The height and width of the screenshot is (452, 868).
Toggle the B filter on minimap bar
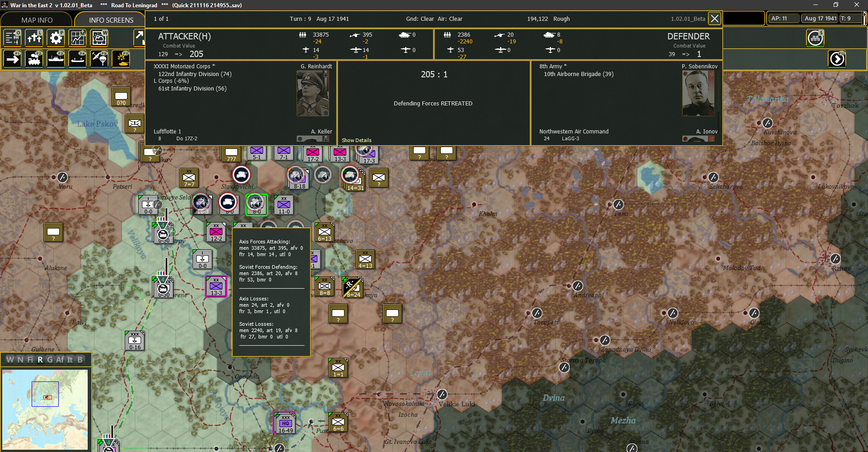[x=80, y=360]
